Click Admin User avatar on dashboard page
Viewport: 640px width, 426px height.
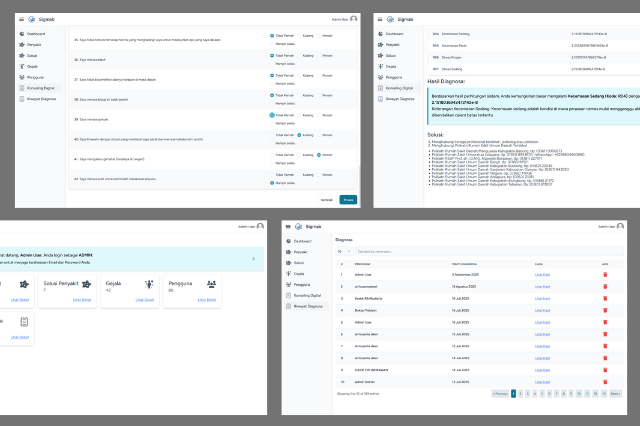click(x=260, y=227)
